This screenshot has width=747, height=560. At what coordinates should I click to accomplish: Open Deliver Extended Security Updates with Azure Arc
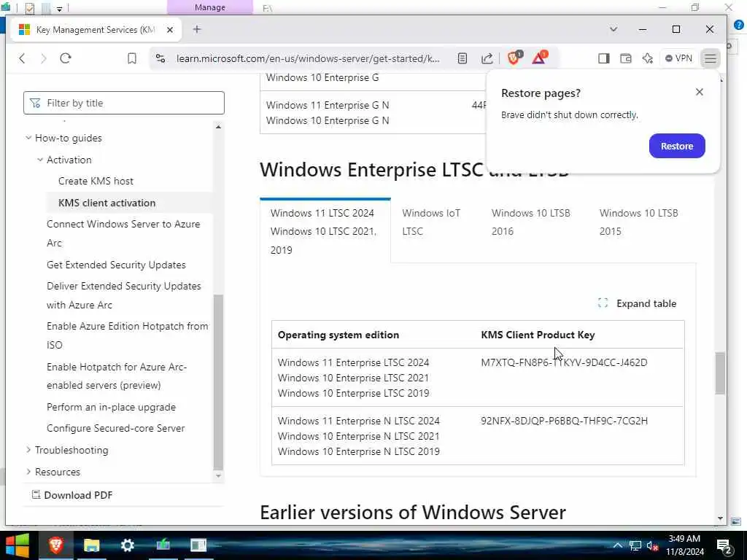point(124,295)
